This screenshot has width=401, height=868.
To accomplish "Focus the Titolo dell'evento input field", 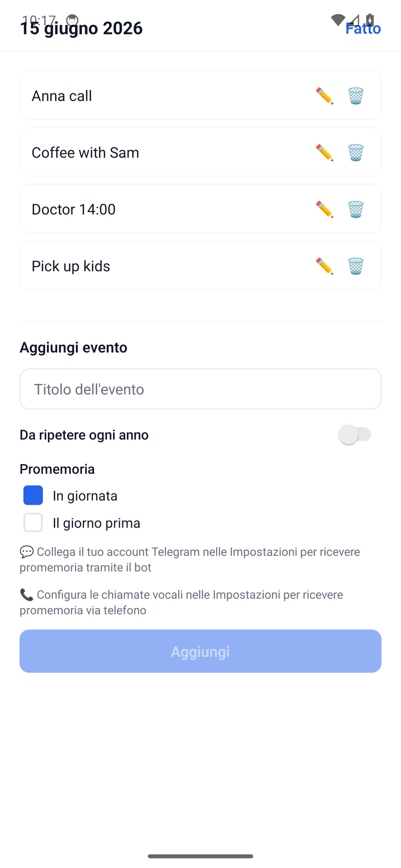I will [x=200, y=389].
